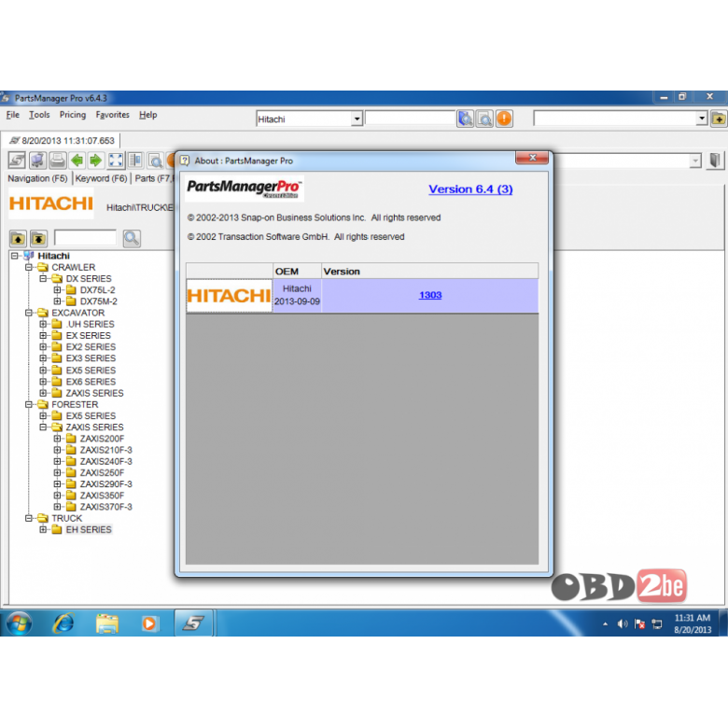Click the volume icon in the system tray
Screen dimensions: 728x728
pyautogui.click(x=623, y=624)
